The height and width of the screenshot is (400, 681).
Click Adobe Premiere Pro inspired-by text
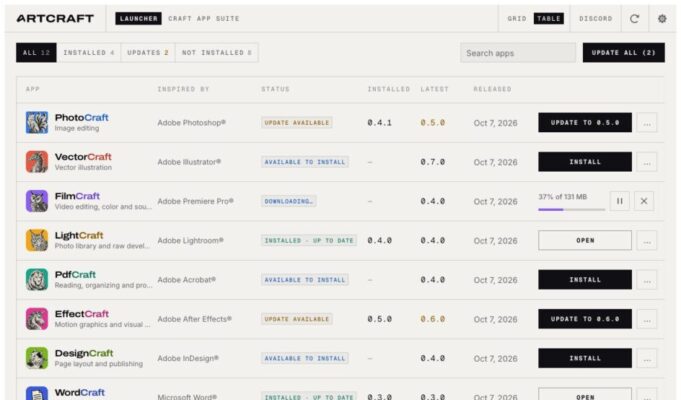tap(195, 201)
